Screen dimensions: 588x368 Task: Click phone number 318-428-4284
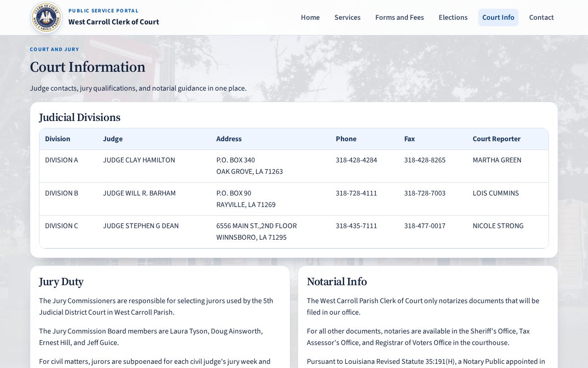click(356, 160)
